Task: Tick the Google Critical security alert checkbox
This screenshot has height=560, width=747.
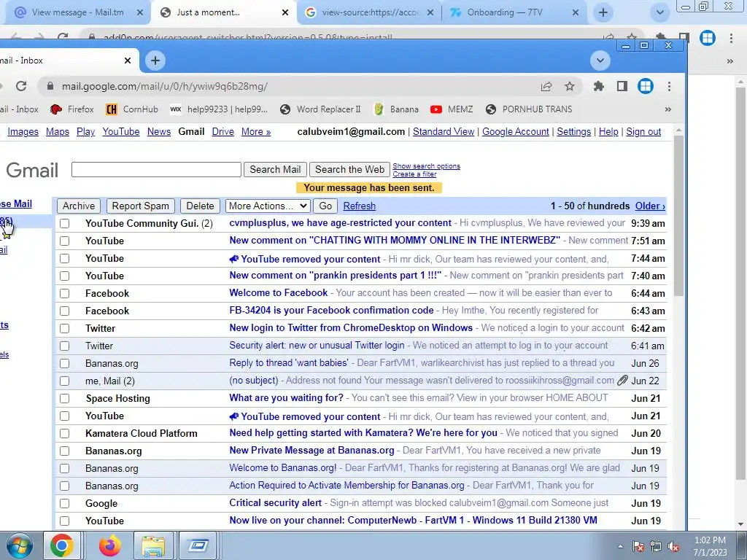Action: point(65,503)
